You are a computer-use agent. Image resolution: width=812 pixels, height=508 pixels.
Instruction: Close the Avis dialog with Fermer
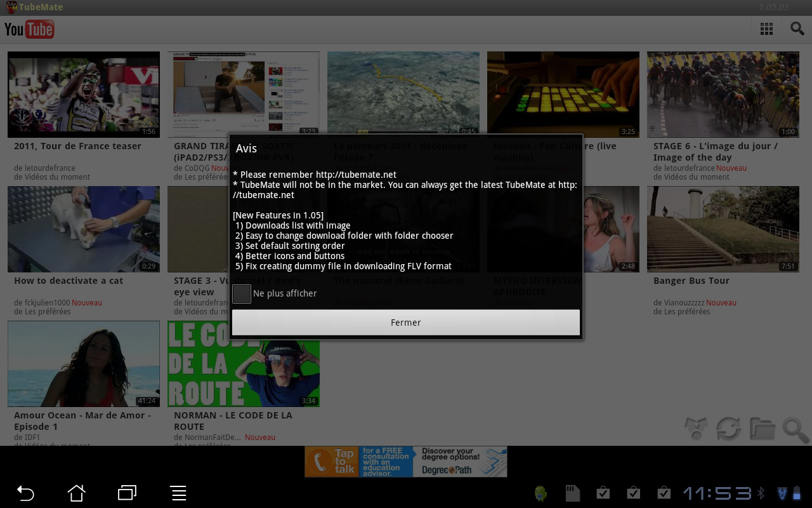pyautogui.click(x=406, y=323)
